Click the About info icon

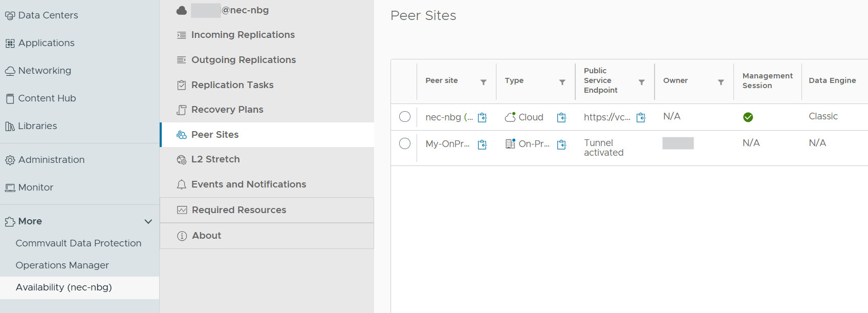(182, 236)
